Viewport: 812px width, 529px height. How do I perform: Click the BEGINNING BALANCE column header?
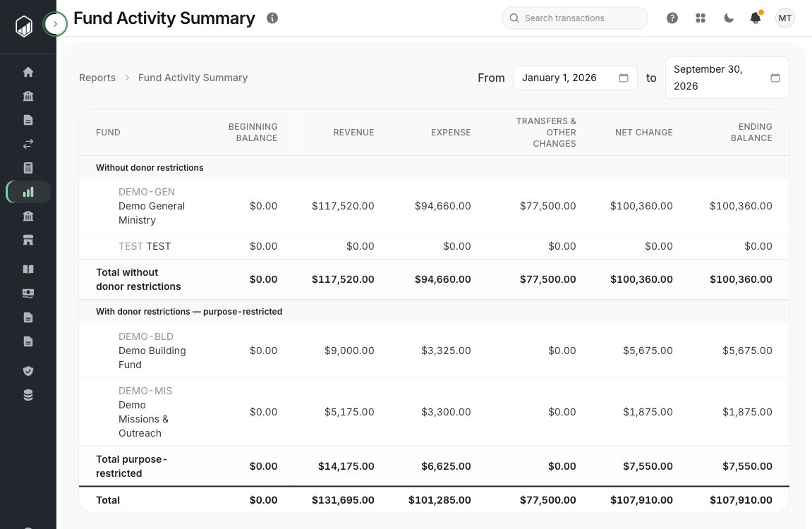(253, 133)
